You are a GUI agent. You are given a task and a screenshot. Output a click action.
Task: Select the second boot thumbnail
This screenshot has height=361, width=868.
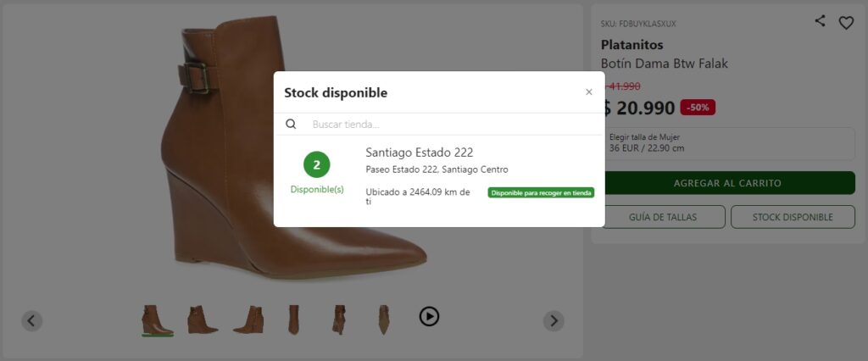tap(203, 319)
